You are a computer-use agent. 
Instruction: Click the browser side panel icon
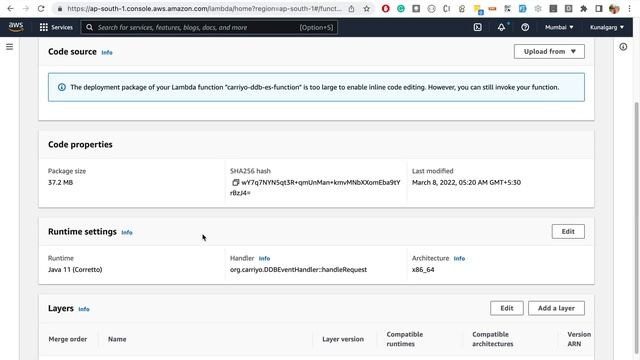coord(599,9)
